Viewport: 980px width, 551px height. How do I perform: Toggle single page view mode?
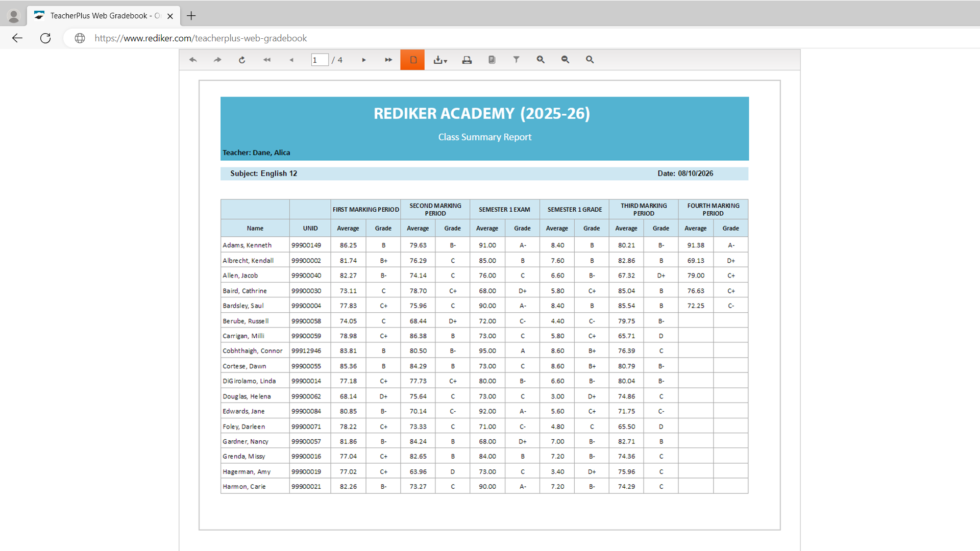click(x=412, y=60)
